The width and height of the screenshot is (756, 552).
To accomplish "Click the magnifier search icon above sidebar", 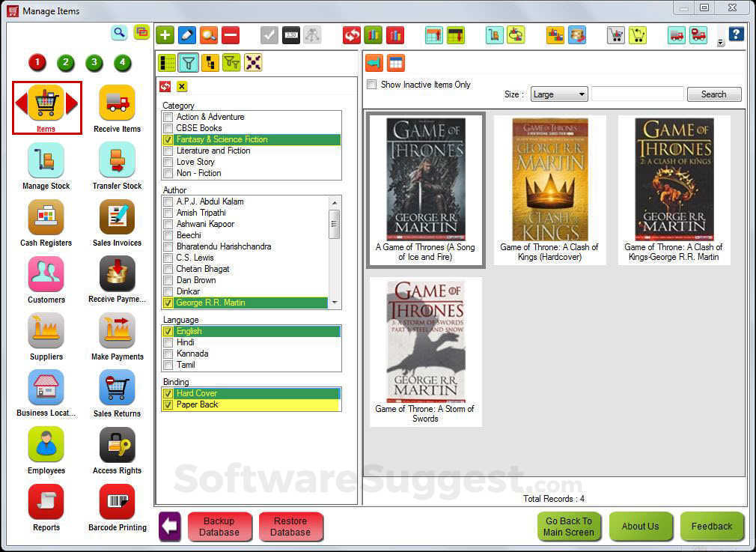I will click(x=119, y=33).
